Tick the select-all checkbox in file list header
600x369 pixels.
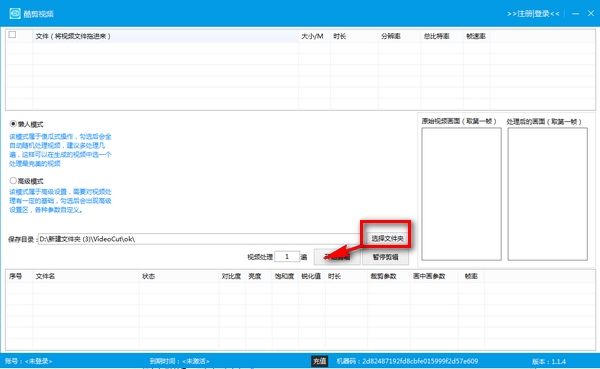point(12,35)
